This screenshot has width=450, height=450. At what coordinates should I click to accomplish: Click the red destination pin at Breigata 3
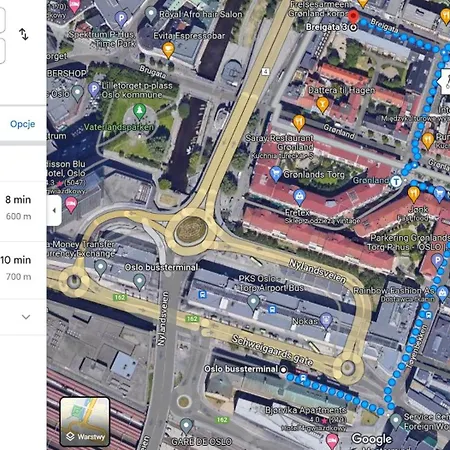pos(353,17)
